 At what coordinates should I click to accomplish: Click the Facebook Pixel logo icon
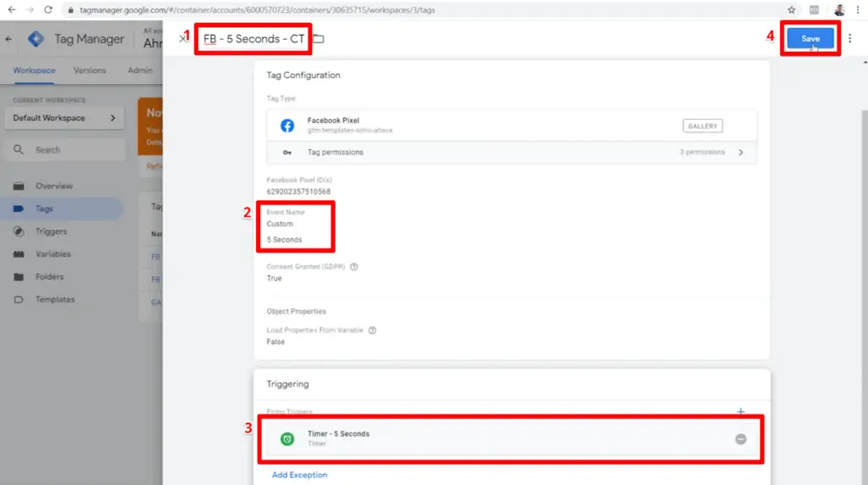287,125
